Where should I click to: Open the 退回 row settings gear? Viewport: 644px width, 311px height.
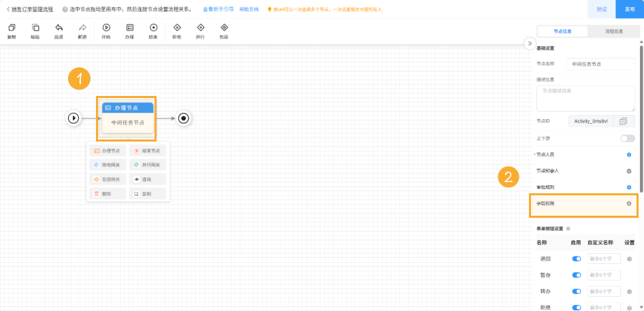(x=629, y=259)
